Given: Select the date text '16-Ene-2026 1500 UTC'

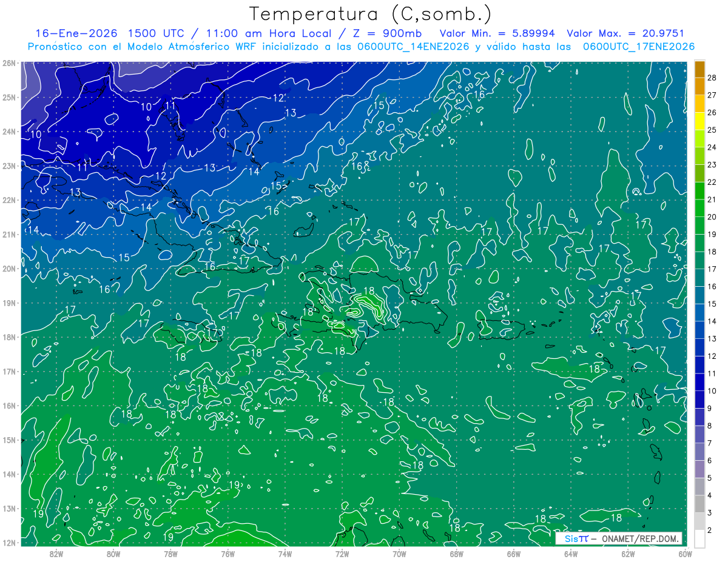Looking at the screenshot, I should (111, 33).
